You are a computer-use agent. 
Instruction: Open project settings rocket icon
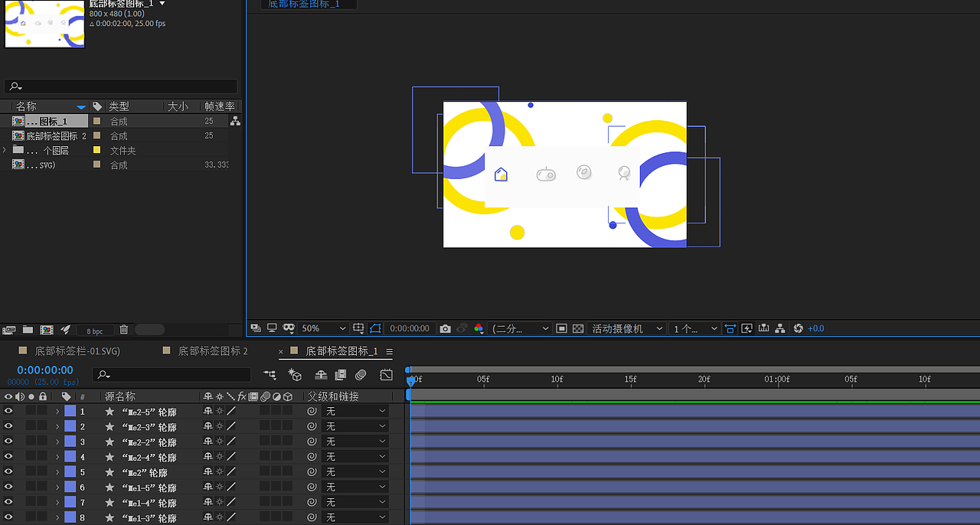[66, 330]
